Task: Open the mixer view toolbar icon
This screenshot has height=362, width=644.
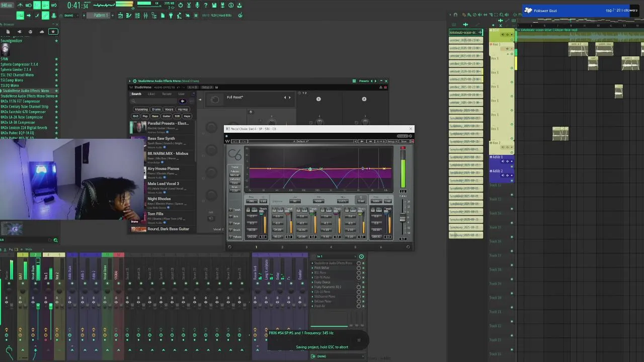Action: click(x=145, y=15)
